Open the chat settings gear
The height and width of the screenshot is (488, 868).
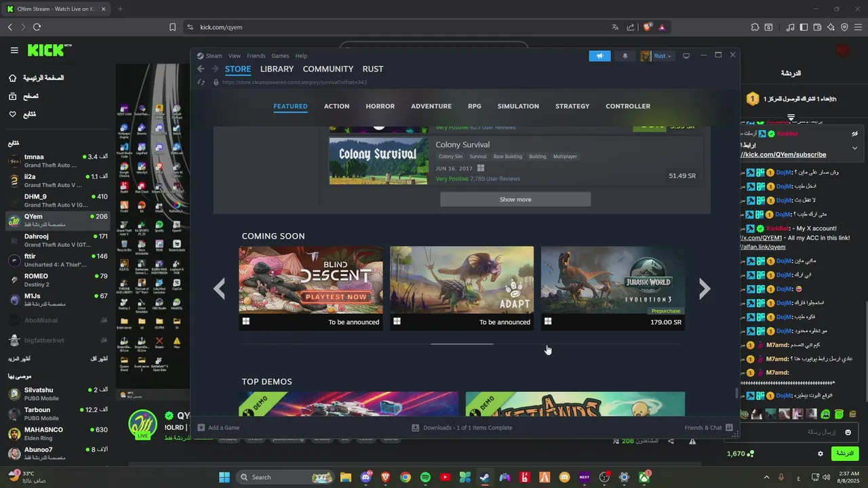click(x=820, y=453)
